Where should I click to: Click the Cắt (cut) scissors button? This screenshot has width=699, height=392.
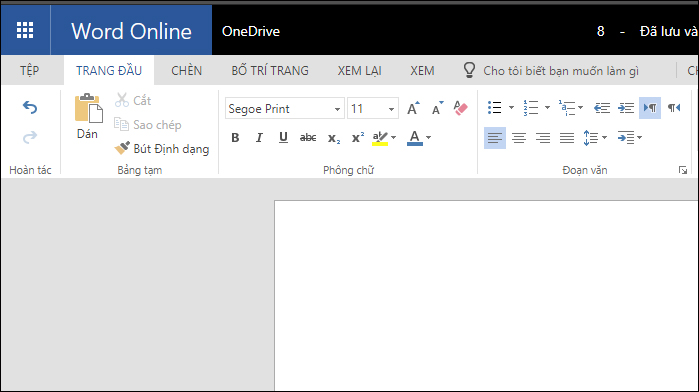pos(133,100)
